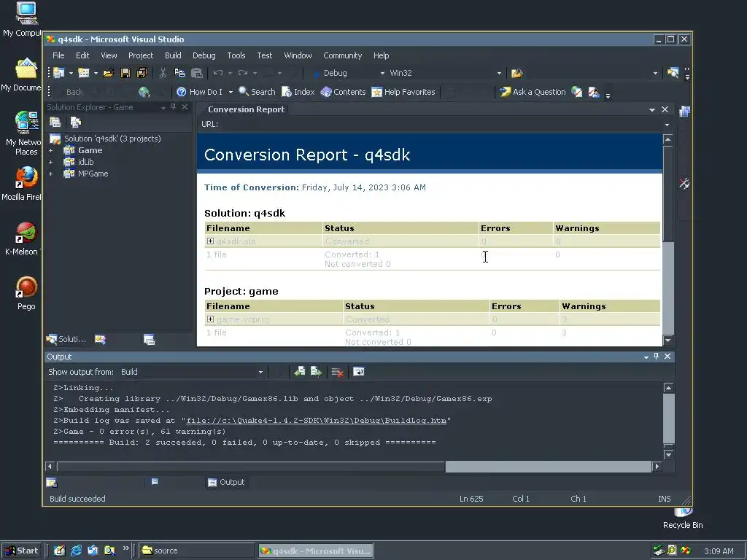Click the New Project toolbar icon
This screenshot has width=747, height=560.
point(59,73)
